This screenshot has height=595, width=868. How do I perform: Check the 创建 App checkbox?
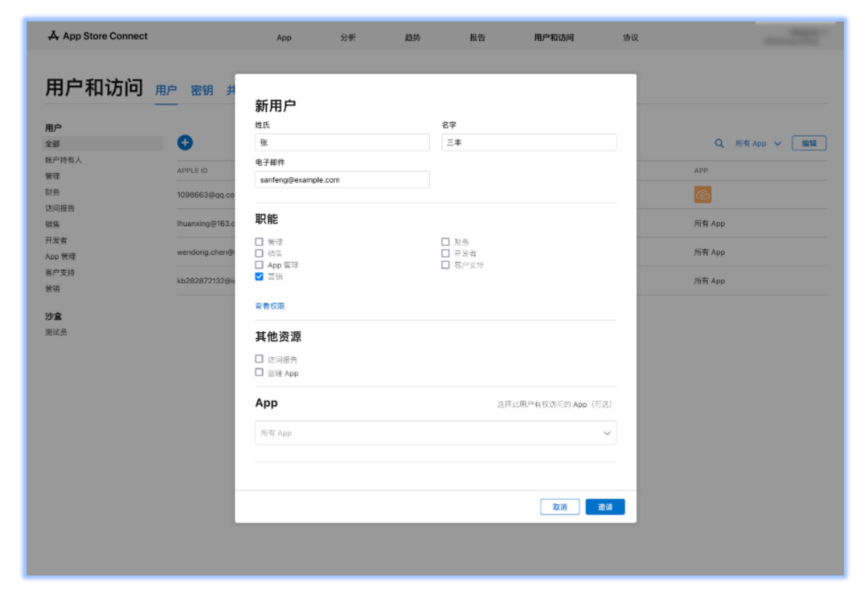pyautogui.click(x=259, y=372)
